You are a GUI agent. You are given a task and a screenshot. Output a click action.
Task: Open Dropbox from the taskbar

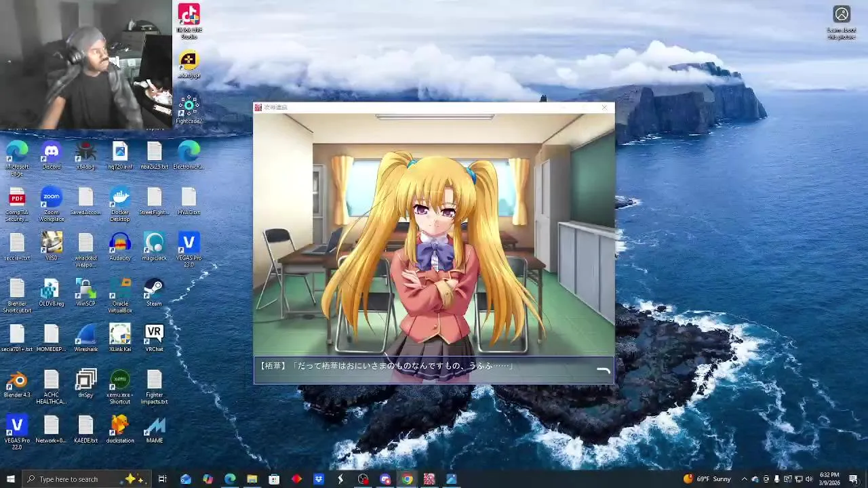click(319, 479)
